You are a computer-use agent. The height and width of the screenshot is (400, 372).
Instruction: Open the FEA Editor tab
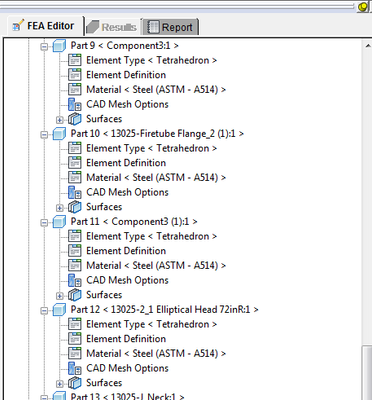[43, 26]
